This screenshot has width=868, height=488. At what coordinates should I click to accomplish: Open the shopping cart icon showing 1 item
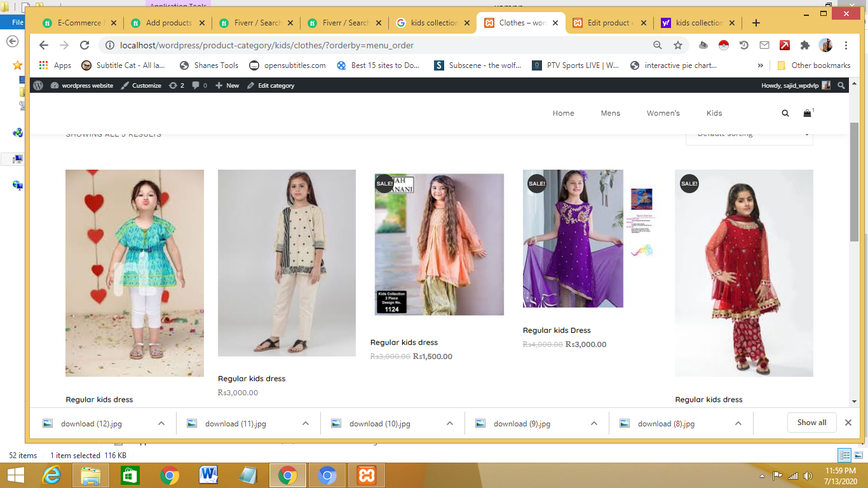806,112
